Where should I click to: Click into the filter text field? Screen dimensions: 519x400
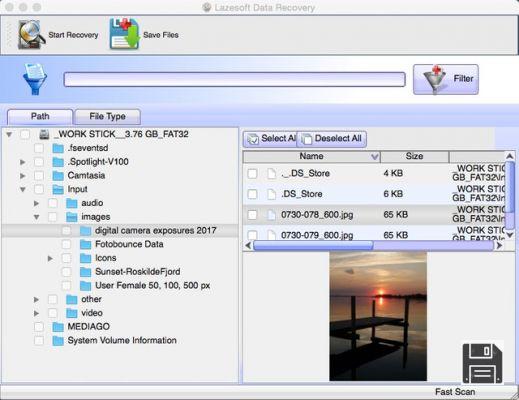coord(234,79)
